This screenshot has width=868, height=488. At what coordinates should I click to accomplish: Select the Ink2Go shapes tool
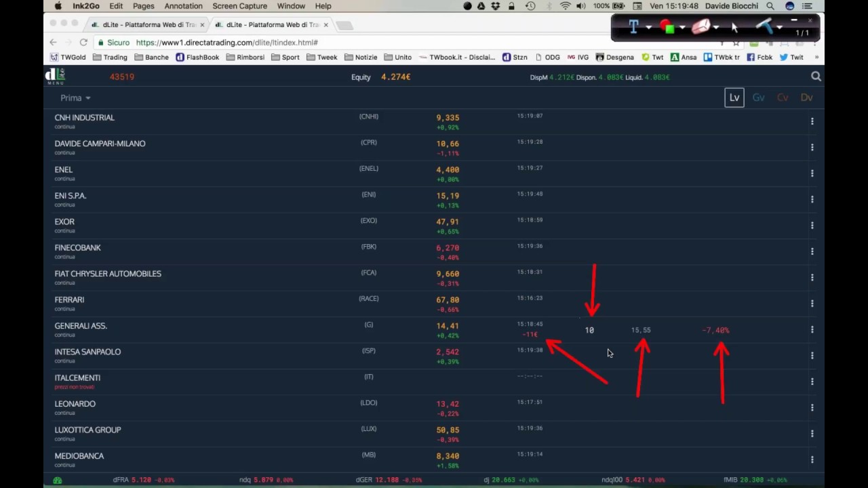[667, 27]
